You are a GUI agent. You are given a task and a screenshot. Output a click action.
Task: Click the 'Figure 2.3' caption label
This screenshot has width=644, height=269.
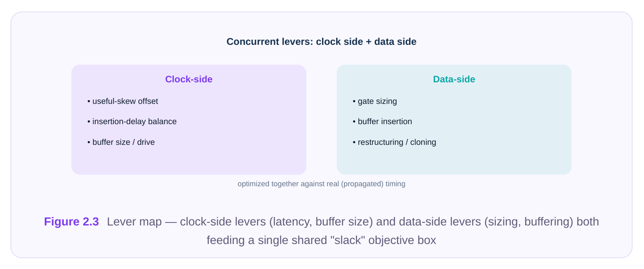[72, 222]
